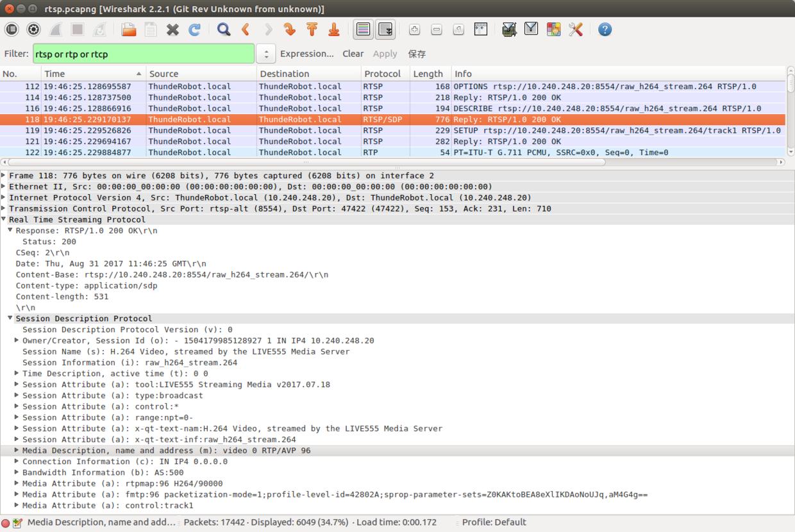Jump to the first packet
Viewport: 795px width, 532px height.
(312, 29)
